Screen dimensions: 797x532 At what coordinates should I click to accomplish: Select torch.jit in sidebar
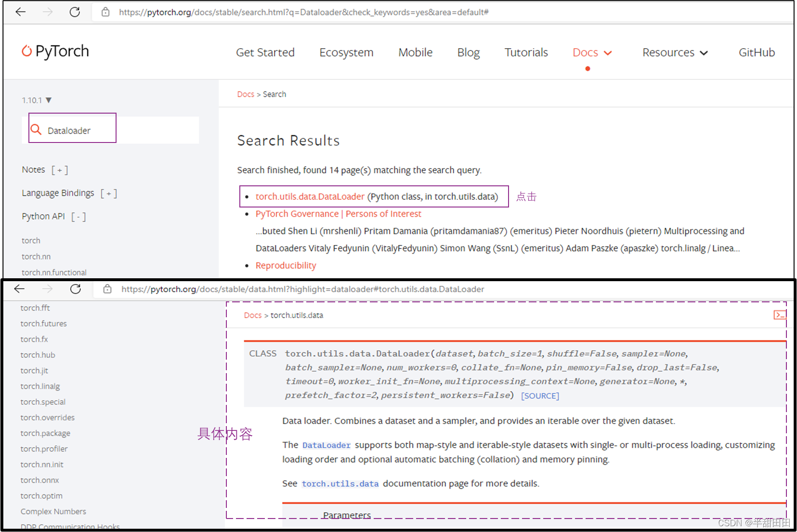(34, 371)
